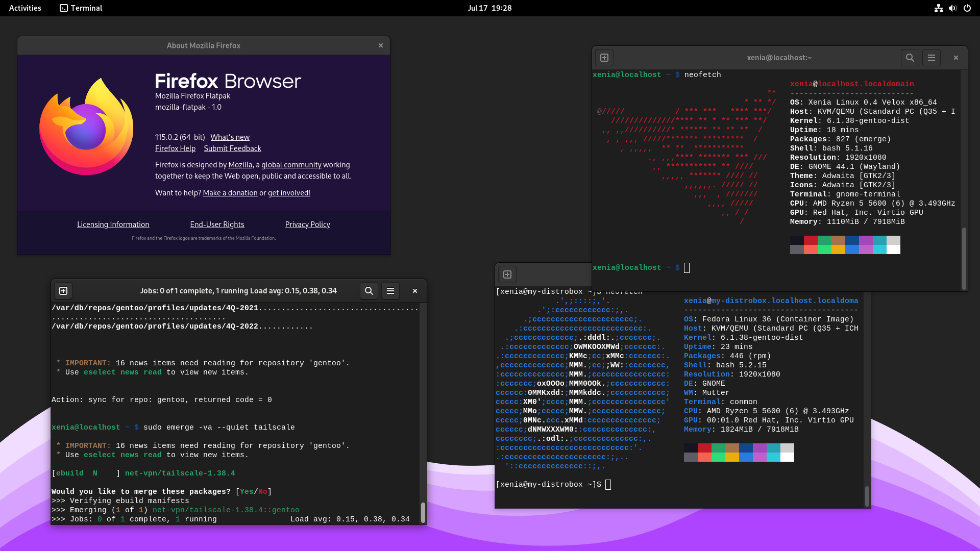Click End-User Rights button in Firefox
The height and width of the screenshot is (551, 980).
[x=217, y=224]
